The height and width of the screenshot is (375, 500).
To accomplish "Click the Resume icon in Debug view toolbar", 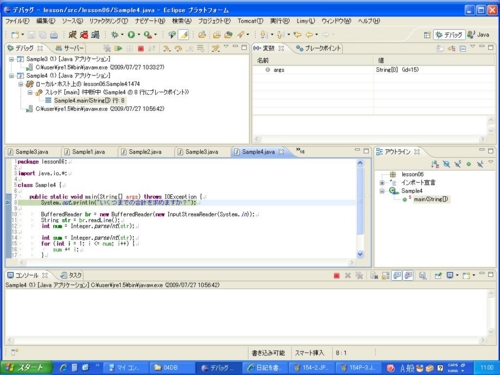I will [118, 49].
